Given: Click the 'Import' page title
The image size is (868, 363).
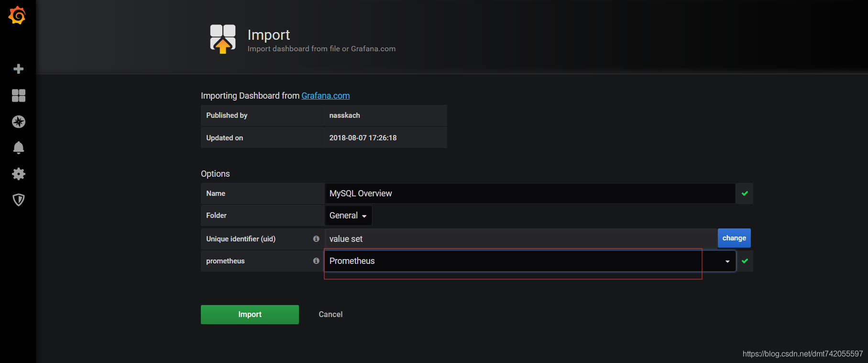Looking at the screenshot, I should [x=269, y=34].
